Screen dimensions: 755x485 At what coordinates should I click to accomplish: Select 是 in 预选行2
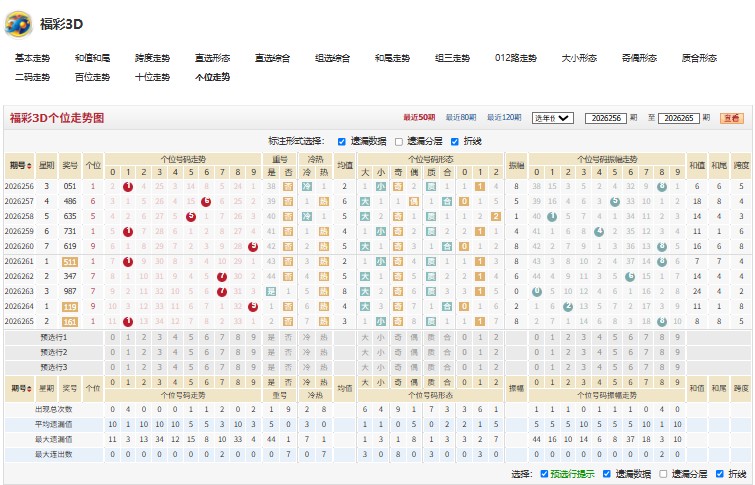pos(271,352)
